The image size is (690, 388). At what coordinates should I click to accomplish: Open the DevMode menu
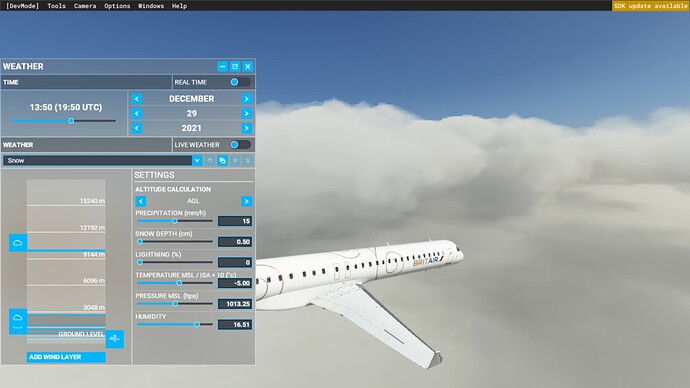tap(22, 6)
